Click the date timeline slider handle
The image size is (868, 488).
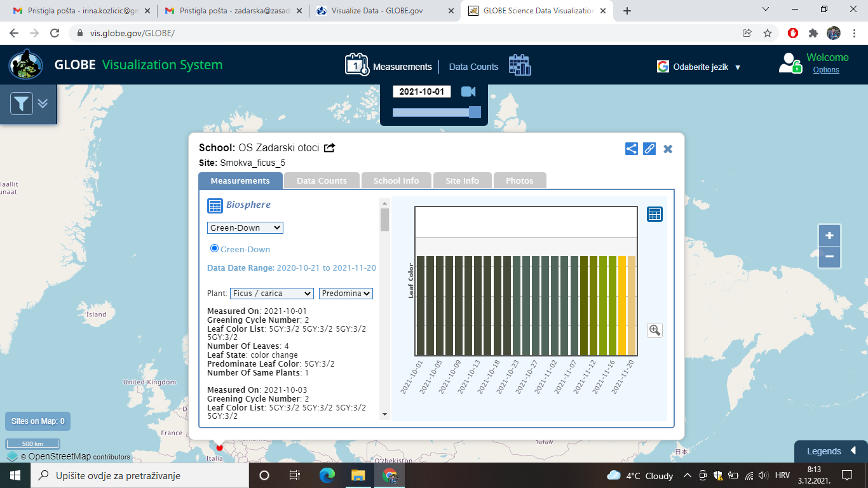point(475,112)
